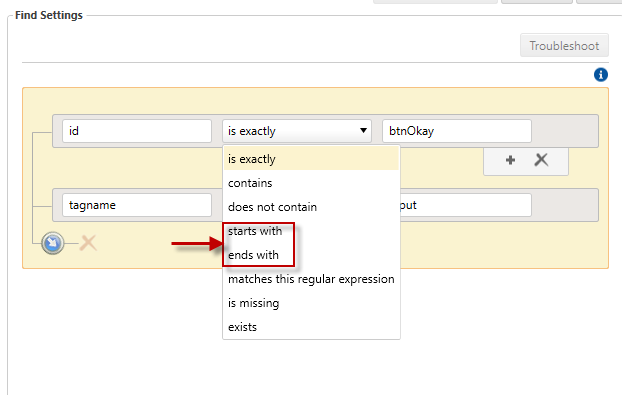622x395 pixels.
Task: Choose 'does not contain' option
Action: click(x=311, y=207)
